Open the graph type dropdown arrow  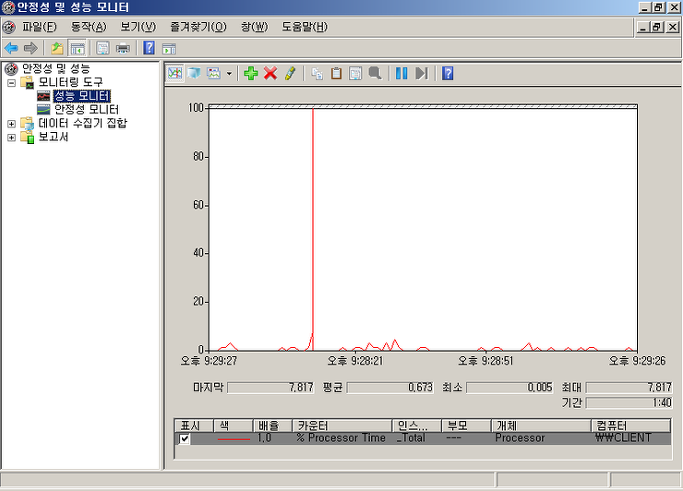229,73
